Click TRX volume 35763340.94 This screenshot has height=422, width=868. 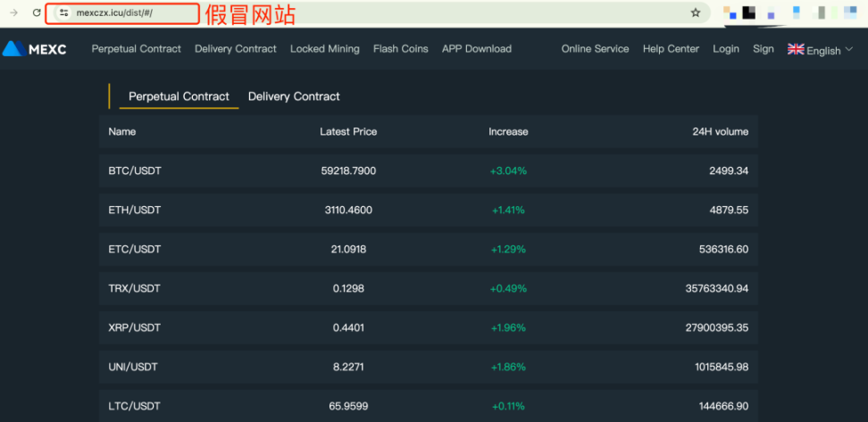[717, 289]
